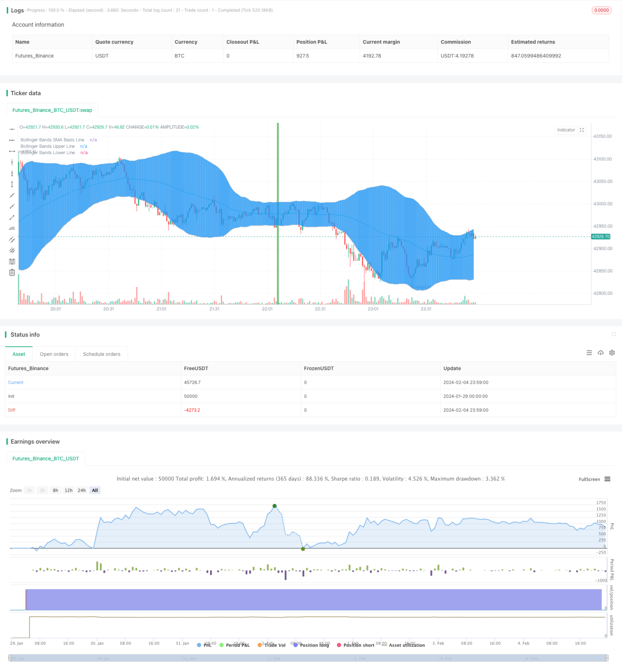Open the Indicator dropdown on the chart
This screenshot has width=622, height=672.
[566, 130]
